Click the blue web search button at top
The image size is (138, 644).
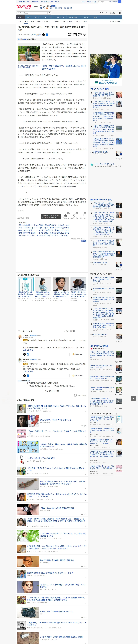120,2
